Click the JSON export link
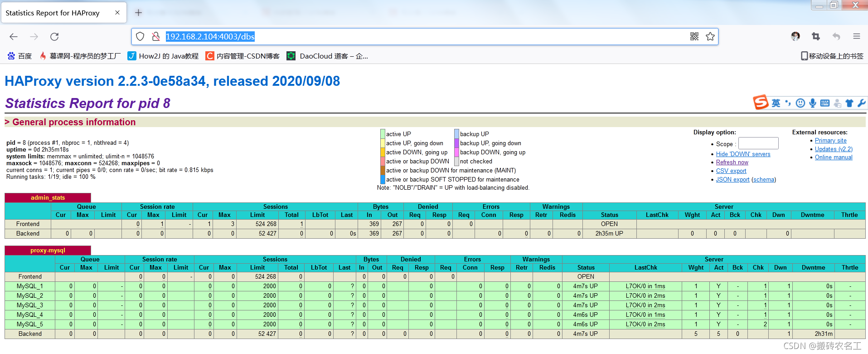868x354 pixels. tap(732, 179)
